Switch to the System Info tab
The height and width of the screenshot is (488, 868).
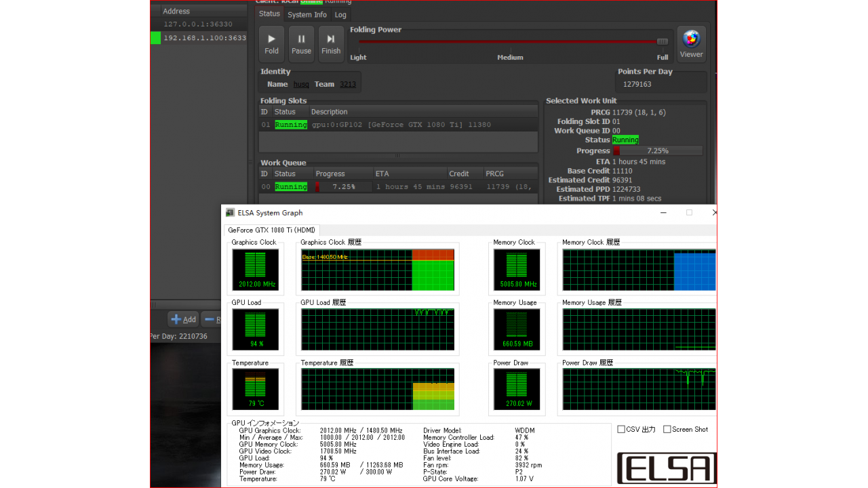tap(307, 14)
